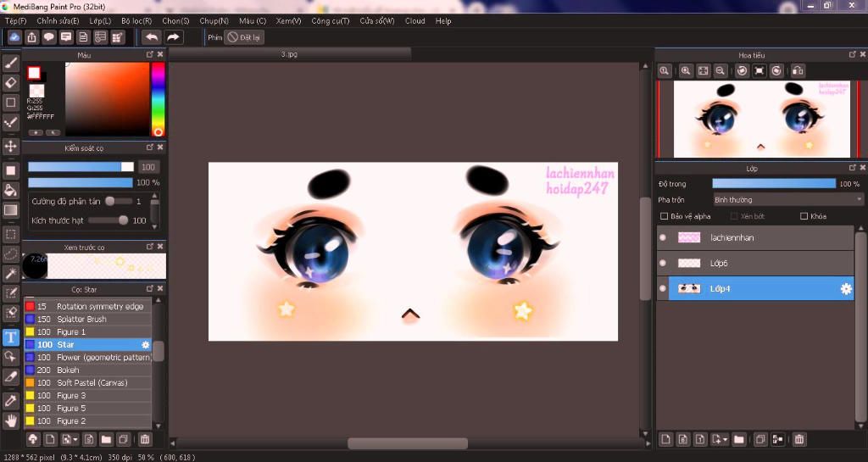Pick a color in the saturation square
868x462 pixels.
pos(108,99)
